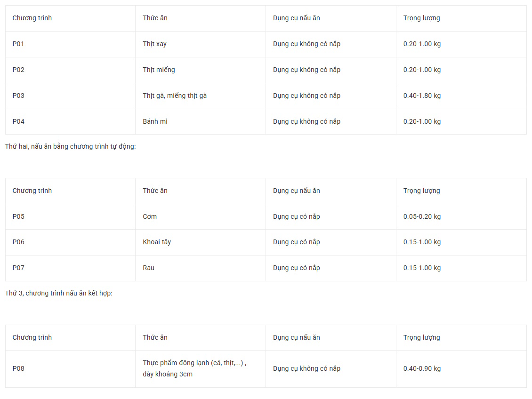Image resolution: width=532 pixels, height=399 pixels.
Task: Click the P06 program code
Action: point(18,242)
